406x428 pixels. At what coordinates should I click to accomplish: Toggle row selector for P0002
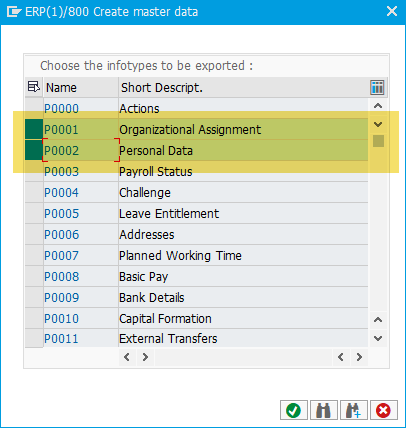click(x=34, y=150)
